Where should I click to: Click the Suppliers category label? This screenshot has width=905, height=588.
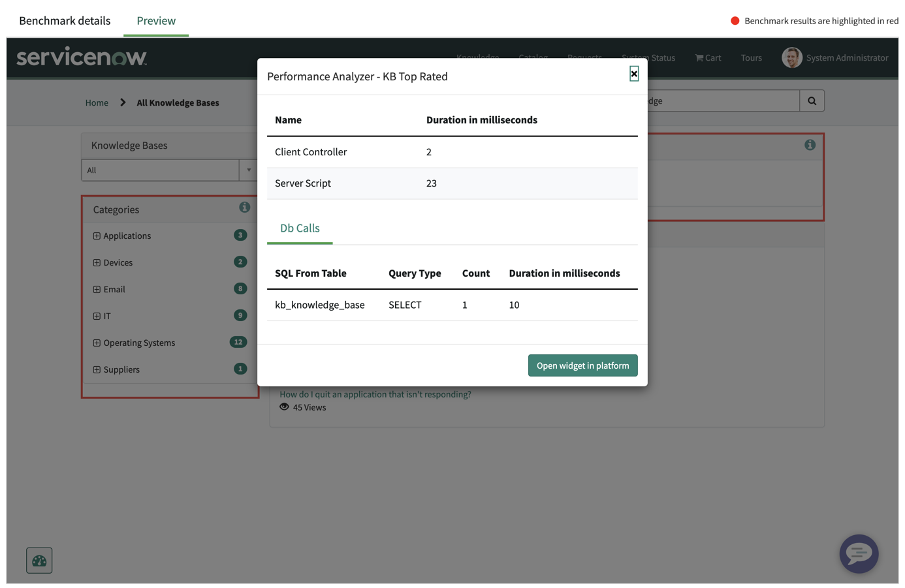click(x=121, y=369)
